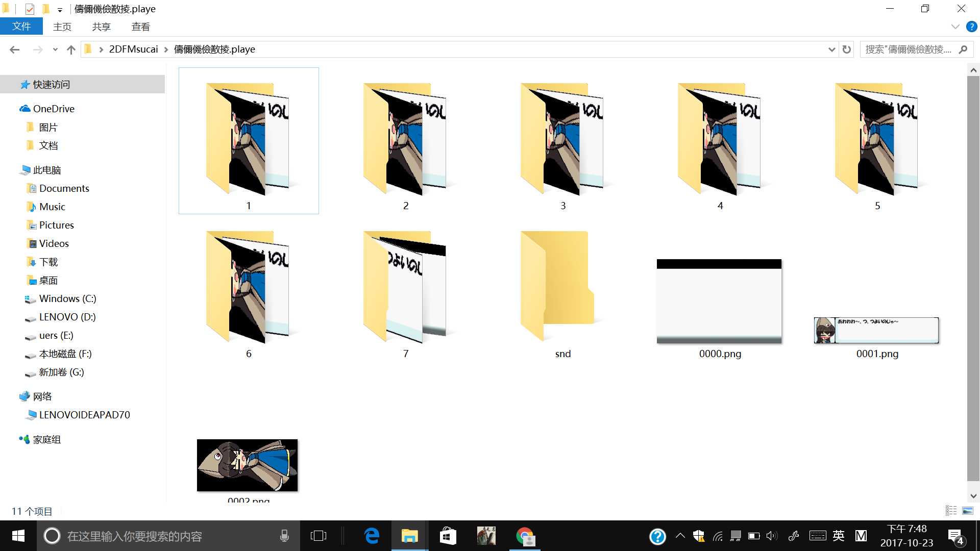Open Quick Access Toolbar customize dropdown
980x551 pixels.
pyautogui.click(x=60, y=10)
